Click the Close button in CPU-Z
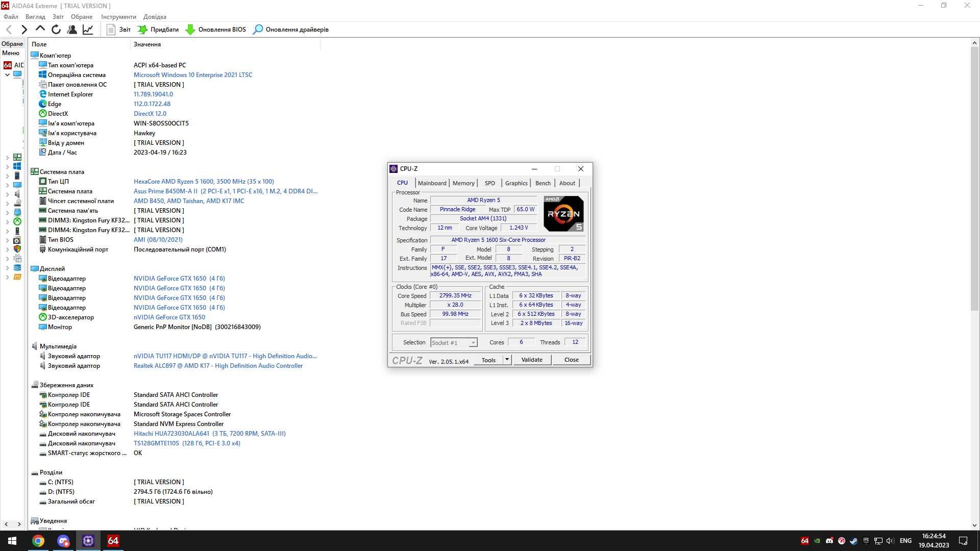Image resolution: width=980 pixels, height=551 pixels. pos(571,360)
